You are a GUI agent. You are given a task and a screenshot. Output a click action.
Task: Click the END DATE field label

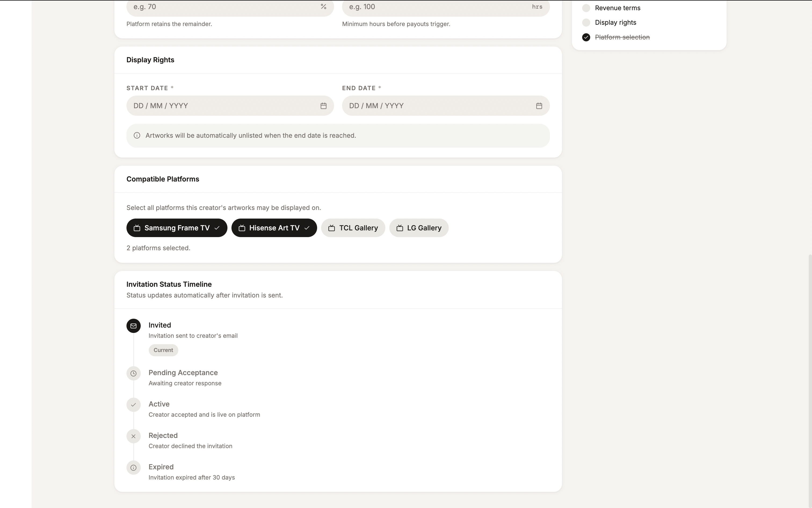(359, 88)
